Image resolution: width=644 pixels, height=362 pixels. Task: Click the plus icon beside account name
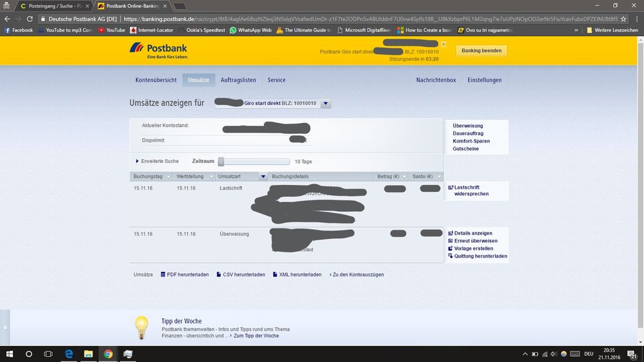point(444,44)
